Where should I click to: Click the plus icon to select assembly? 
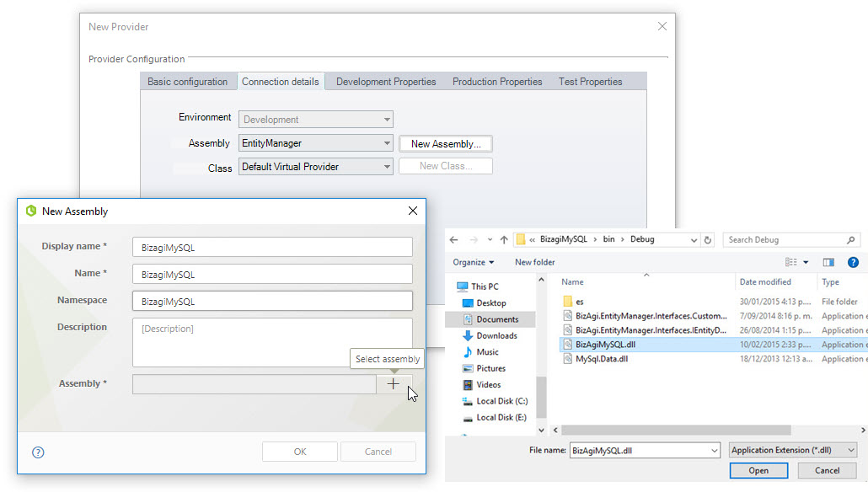393,384
